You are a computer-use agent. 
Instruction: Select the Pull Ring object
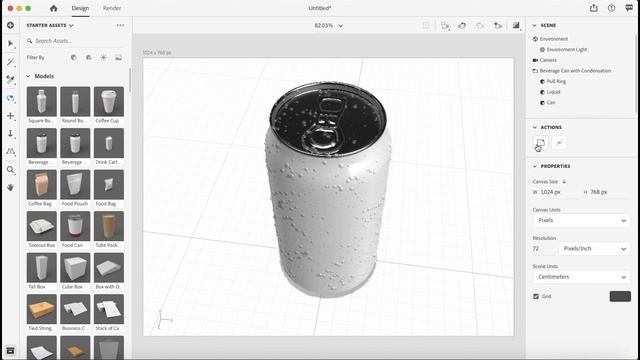[x=556, y=82]
